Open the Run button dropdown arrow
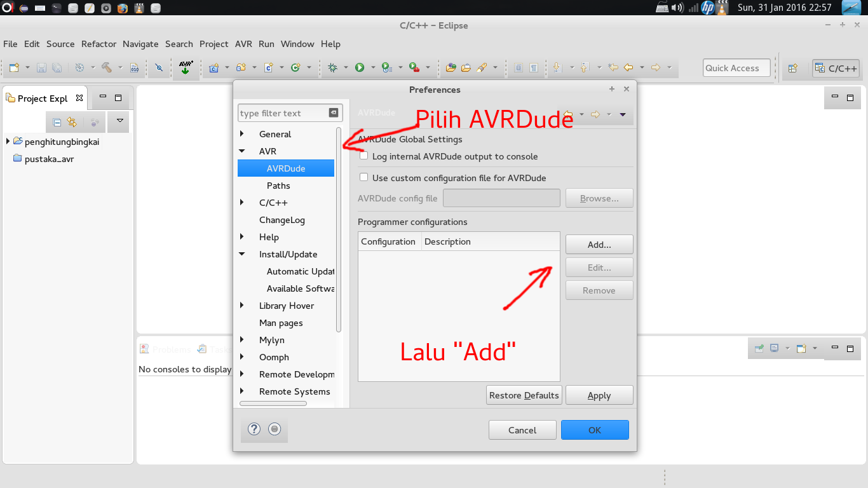The width and height of the screenshot is (868, 488). pos(372,67)
